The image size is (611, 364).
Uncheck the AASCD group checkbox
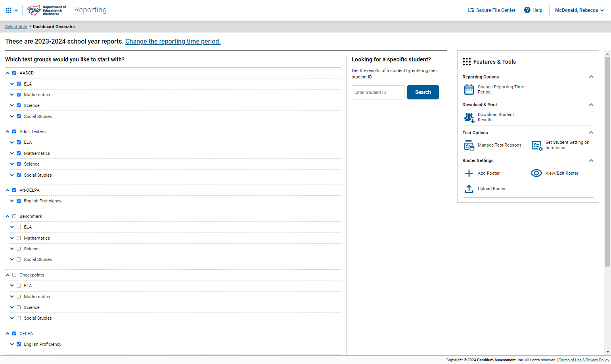click(x=14, y=73)
